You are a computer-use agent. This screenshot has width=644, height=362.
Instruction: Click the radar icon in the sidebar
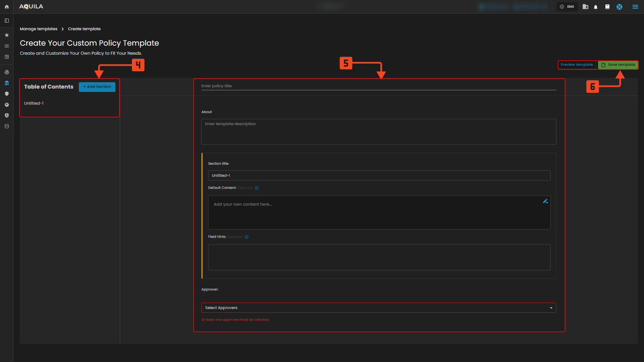pos(7,72)
